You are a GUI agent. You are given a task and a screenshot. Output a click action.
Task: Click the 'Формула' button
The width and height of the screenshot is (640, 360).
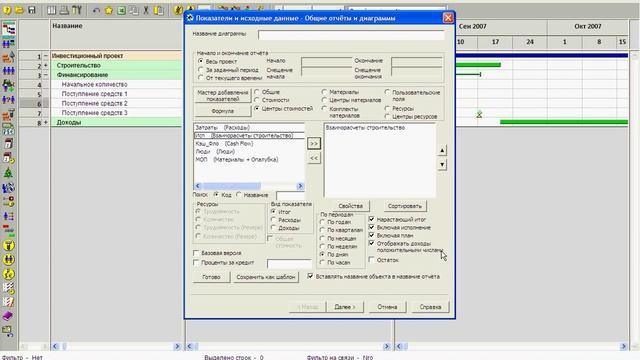tap(222, 111)
